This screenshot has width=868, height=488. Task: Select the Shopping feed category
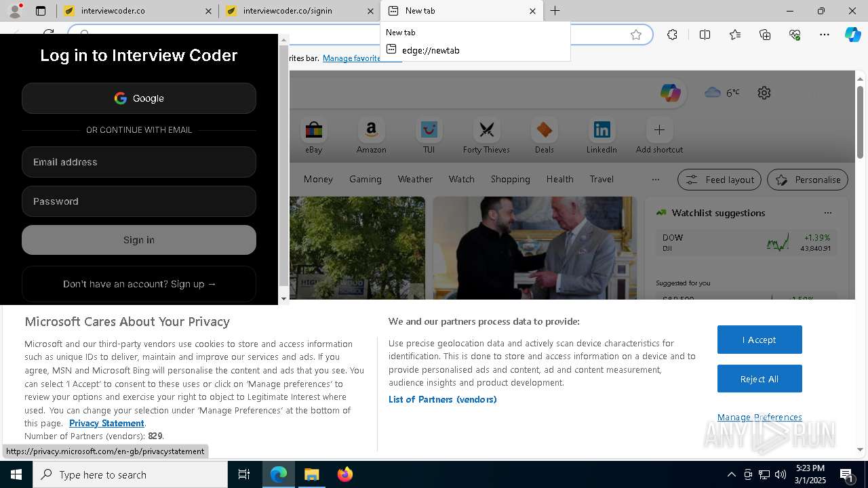(x=510, y=179)
